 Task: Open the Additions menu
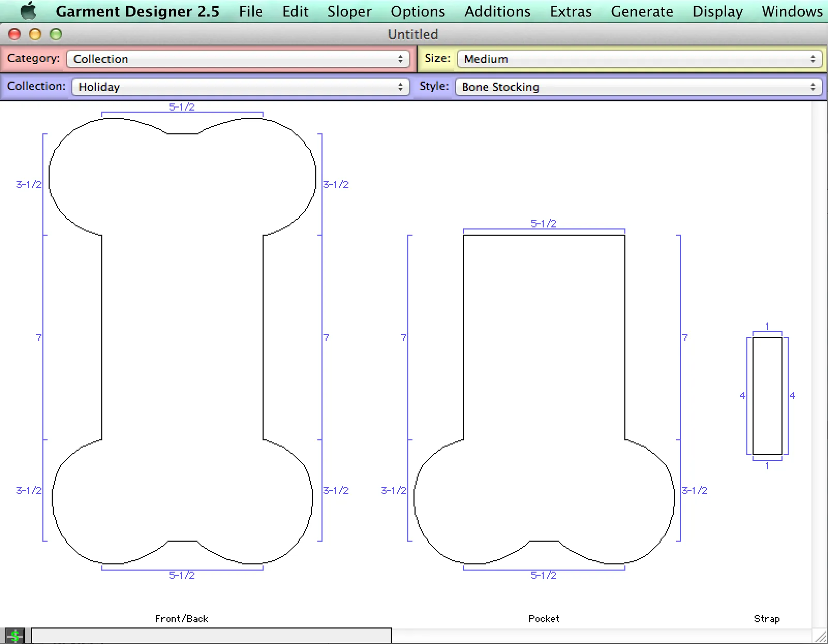(x=497, y=11)
